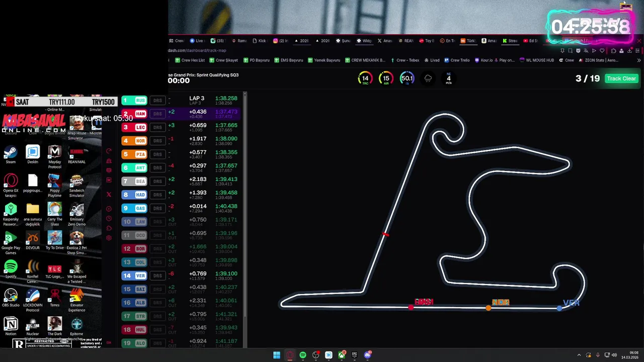Open Steam desktop shortcut
This screenshot has height=362, width=644.
pyautogui.click(x=11, y=154)
